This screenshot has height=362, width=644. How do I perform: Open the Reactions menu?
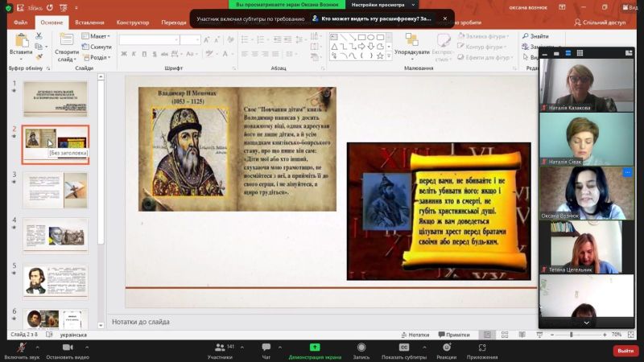(447, 348)
